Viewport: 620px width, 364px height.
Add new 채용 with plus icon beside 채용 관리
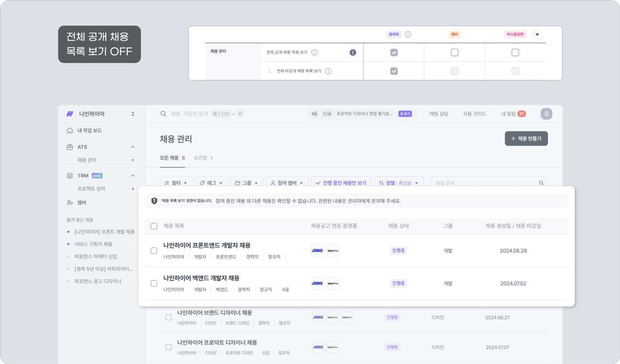[x=133, y=160]
